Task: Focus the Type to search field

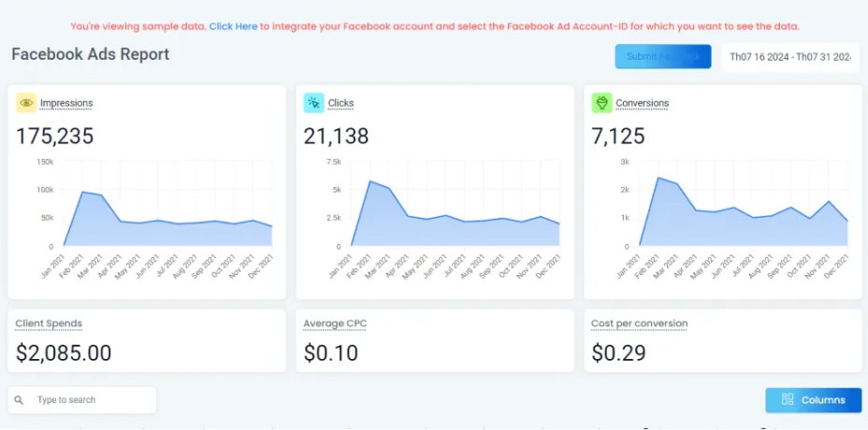Action: pyautogui.click(x=82, y=399)
